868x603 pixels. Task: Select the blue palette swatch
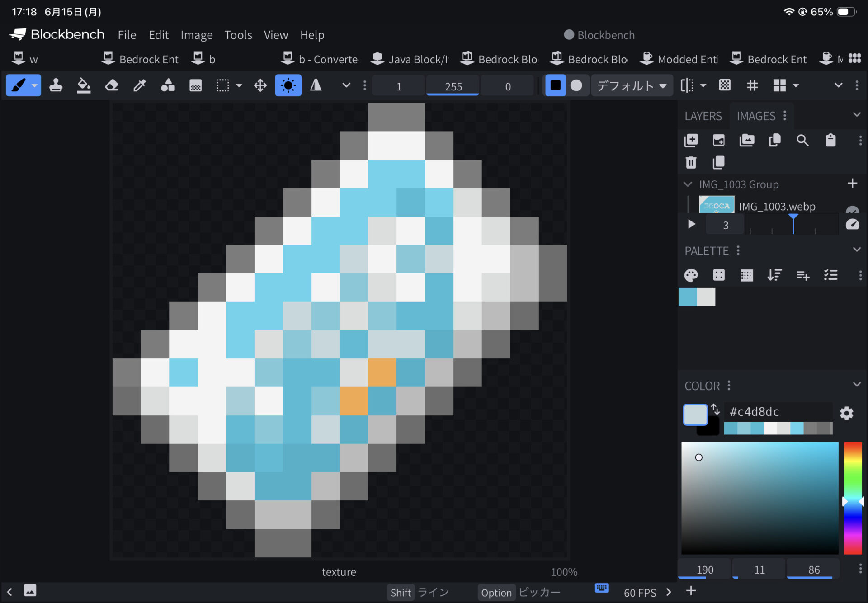coord(688,297)
